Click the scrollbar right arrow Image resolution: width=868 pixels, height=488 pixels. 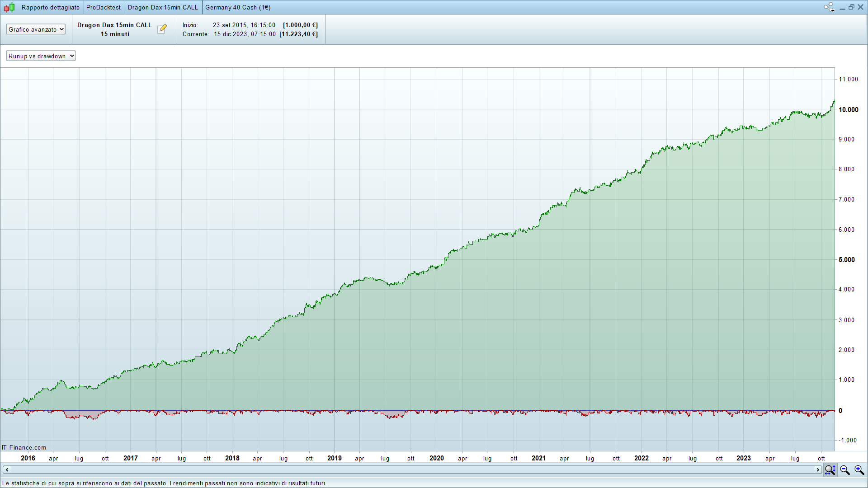tap(818, 470)
